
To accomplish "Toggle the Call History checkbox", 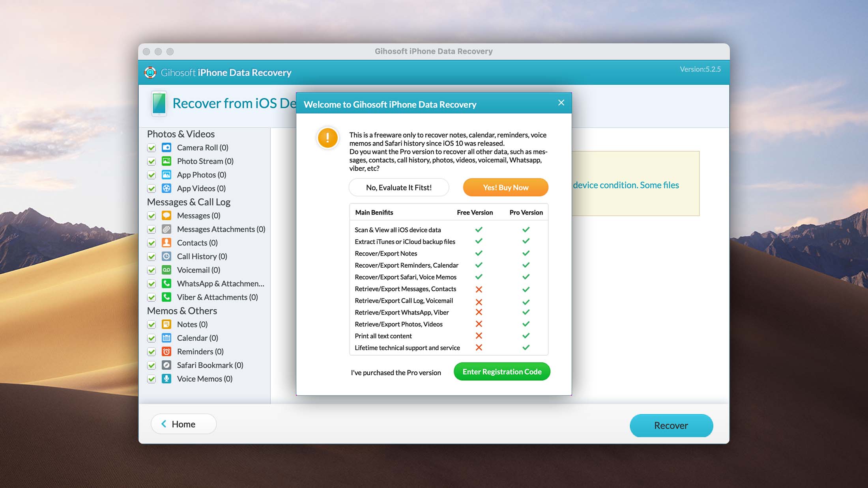I will pos(152,257).
